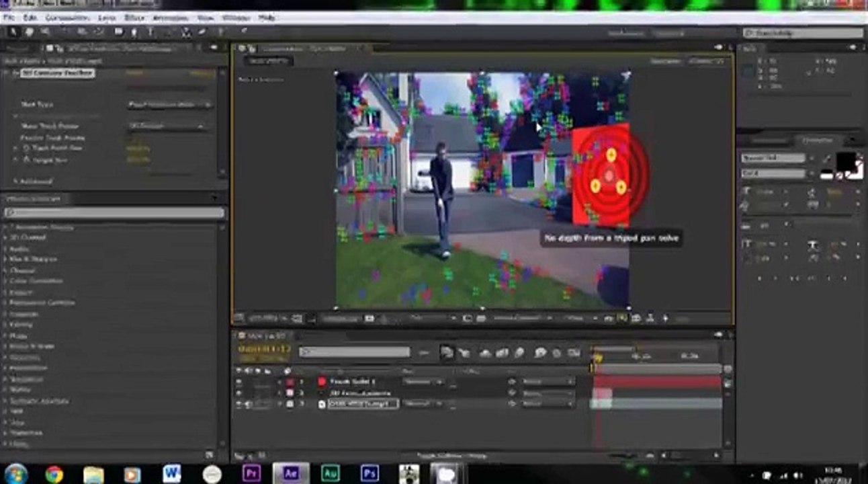Click the Effects & Presets search field
The height and width of the screenshot is (484, 868).
click(114, 212)
